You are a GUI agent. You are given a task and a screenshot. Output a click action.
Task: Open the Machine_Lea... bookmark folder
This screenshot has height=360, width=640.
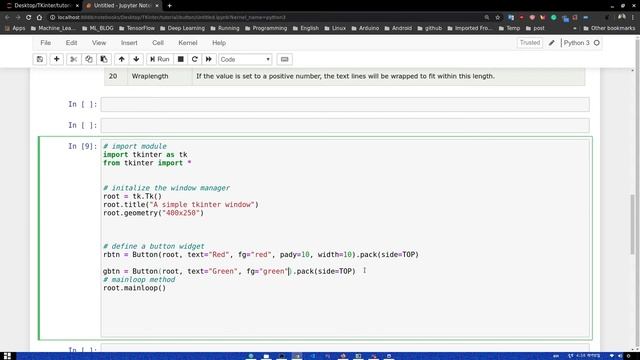coord(53,28)
